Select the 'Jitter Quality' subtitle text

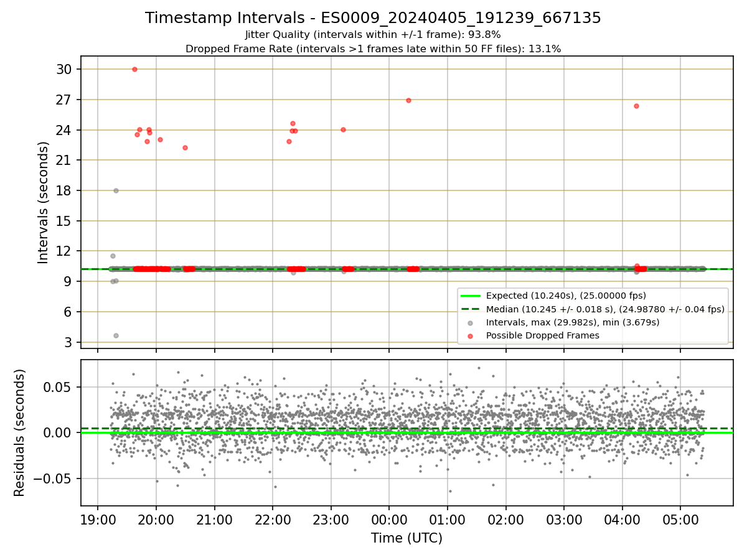point(373,35)
